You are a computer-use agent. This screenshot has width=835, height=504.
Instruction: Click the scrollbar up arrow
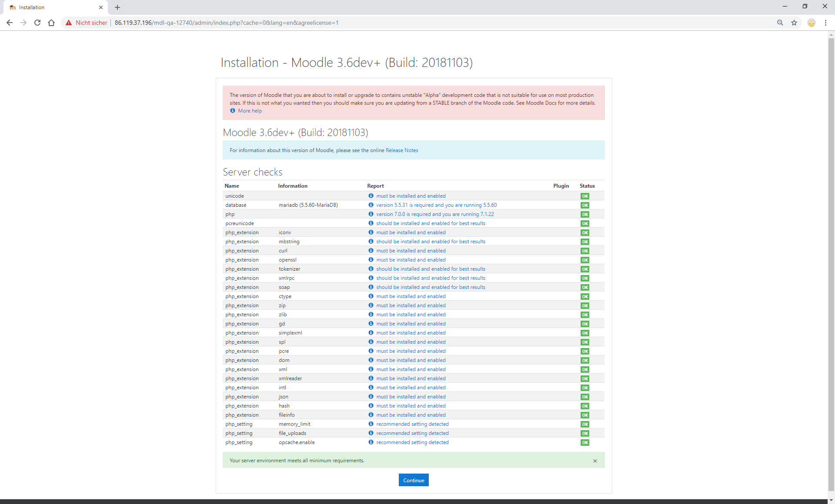(x=831, y=34)
